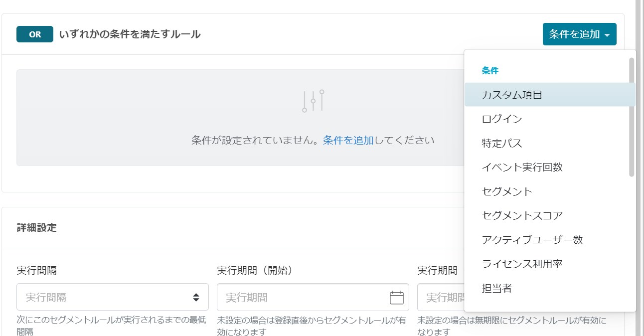This screenshot has width=644, height=336.
Task: Select イベント実行回数 menu entry
Action: pos(550,168)
